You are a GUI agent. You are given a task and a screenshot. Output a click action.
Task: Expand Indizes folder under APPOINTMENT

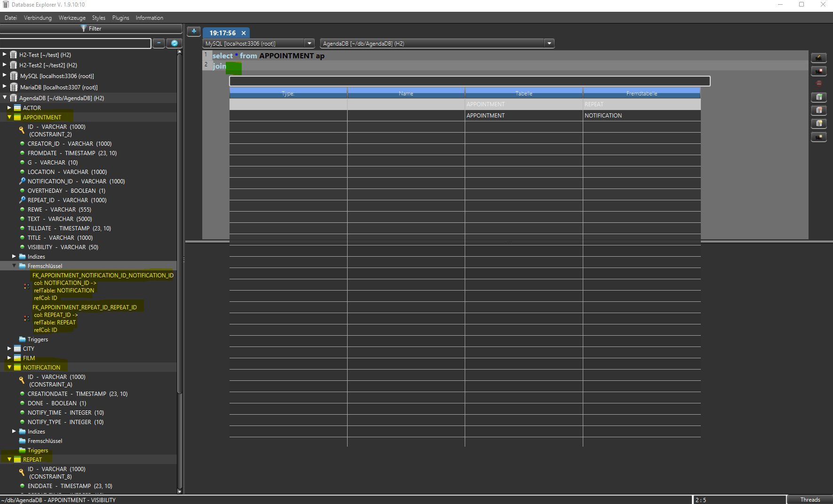pos(14,256)
